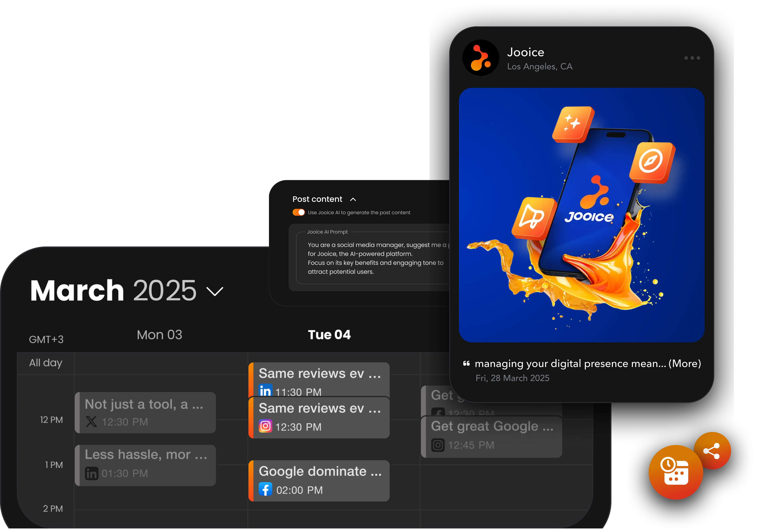Screen dimensions: 757x532
Task: Disable the Use Jooice AI toggle
Action: [298, 212]
